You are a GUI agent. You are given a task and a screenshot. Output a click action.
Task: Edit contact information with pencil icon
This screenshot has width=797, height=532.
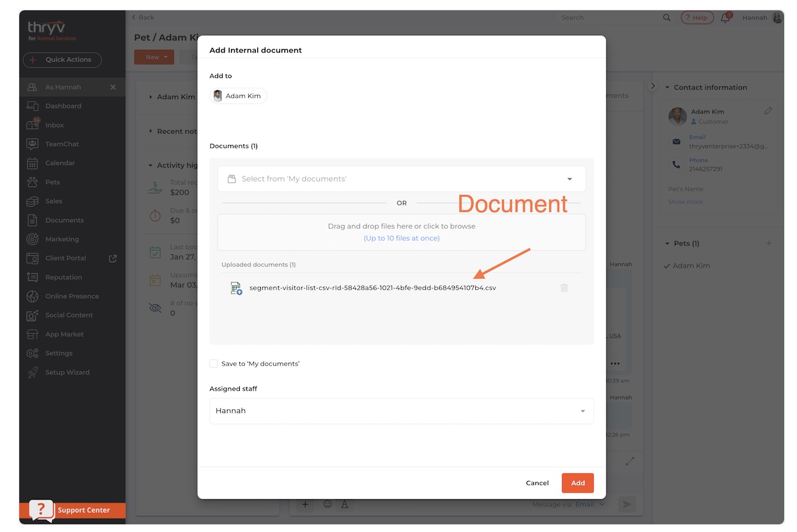click(x=768, y=111)
